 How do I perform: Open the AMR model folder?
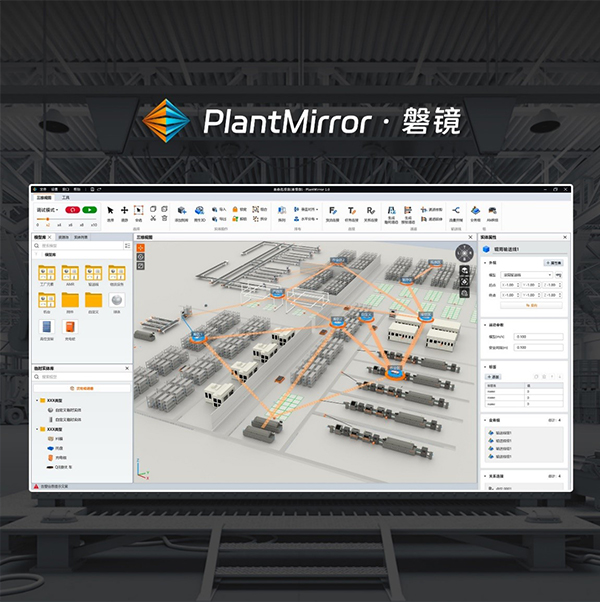(x=71, y=275)
